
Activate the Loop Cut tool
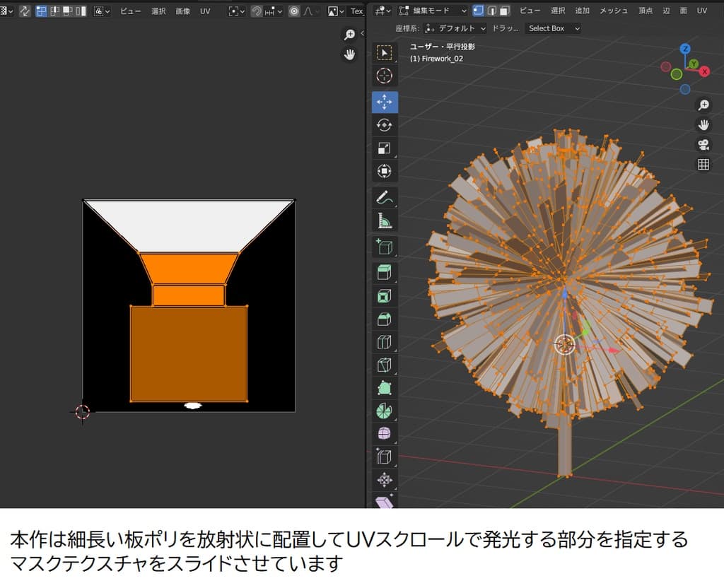point(385,341)
